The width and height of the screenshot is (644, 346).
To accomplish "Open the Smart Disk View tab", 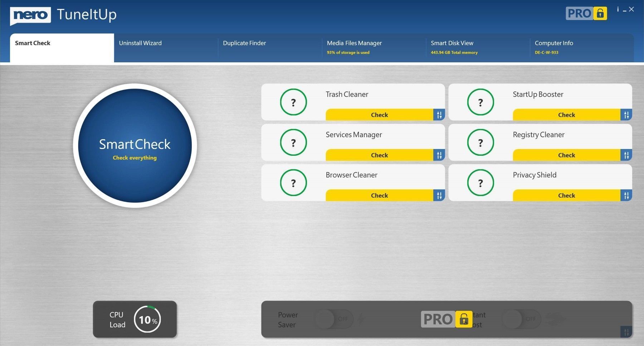I will click(x=478, y=48).
